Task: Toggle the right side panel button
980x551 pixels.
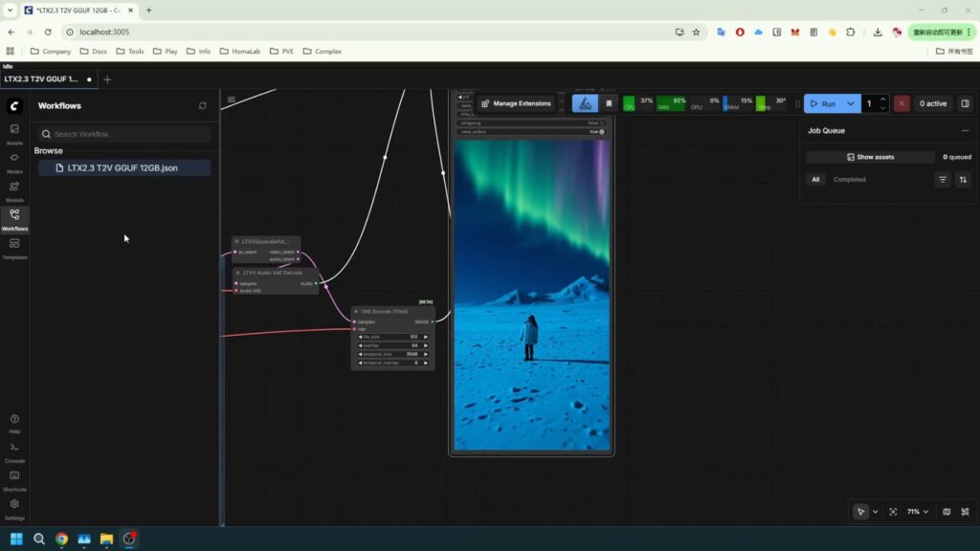Action: coord(965,103)
